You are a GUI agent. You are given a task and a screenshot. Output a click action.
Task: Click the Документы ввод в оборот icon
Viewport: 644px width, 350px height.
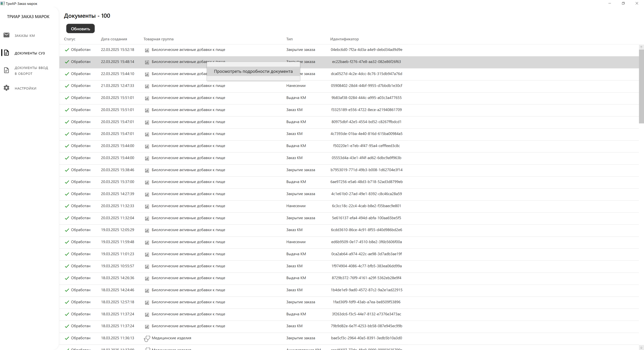pos(7,70)
